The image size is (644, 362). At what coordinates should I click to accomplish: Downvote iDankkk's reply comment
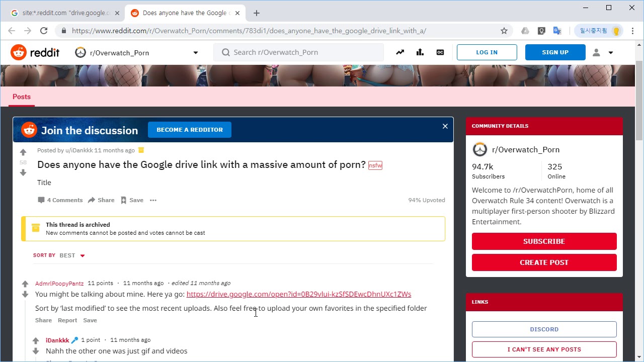click(36, 351)
